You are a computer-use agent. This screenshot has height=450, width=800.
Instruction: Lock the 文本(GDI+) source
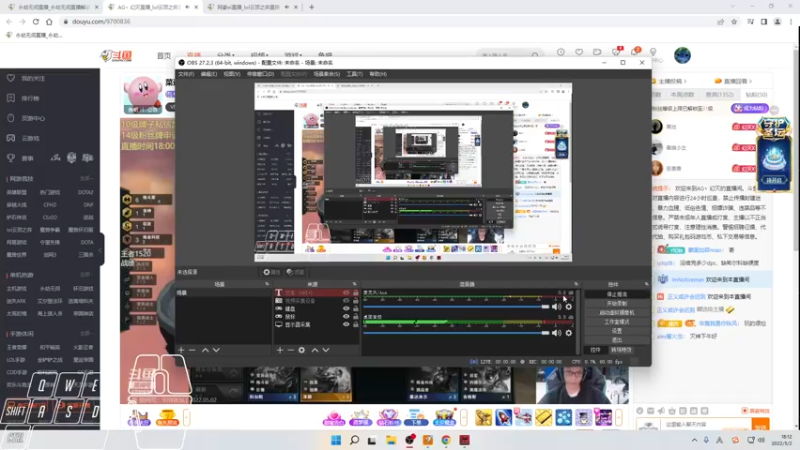356,293
